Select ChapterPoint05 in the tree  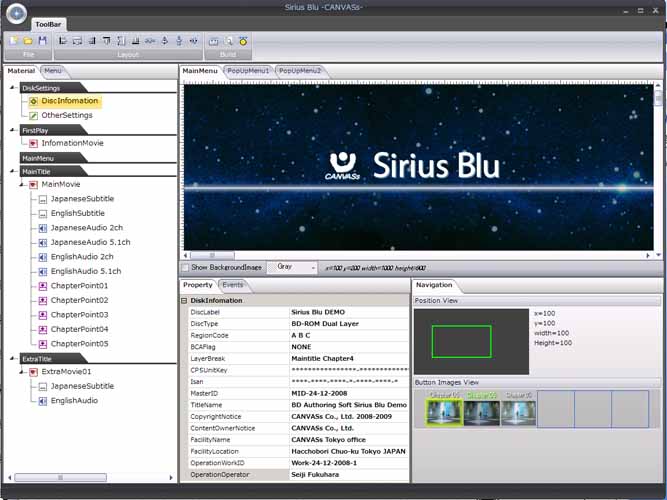coord(80,344)
